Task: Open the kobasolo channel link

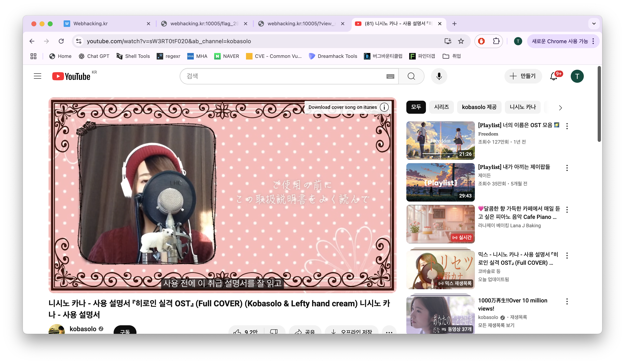Action: click(x=83, y=329)
